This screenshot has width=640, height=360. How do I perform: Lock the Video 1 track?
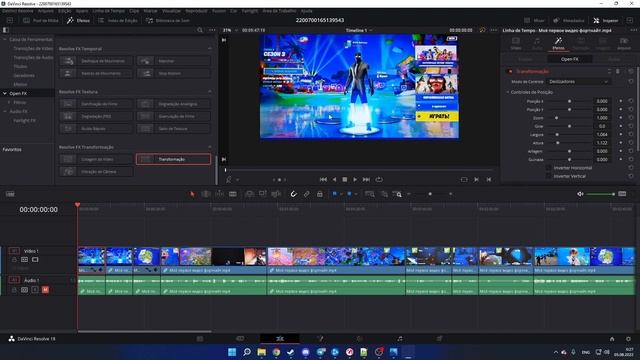(14, 260)
